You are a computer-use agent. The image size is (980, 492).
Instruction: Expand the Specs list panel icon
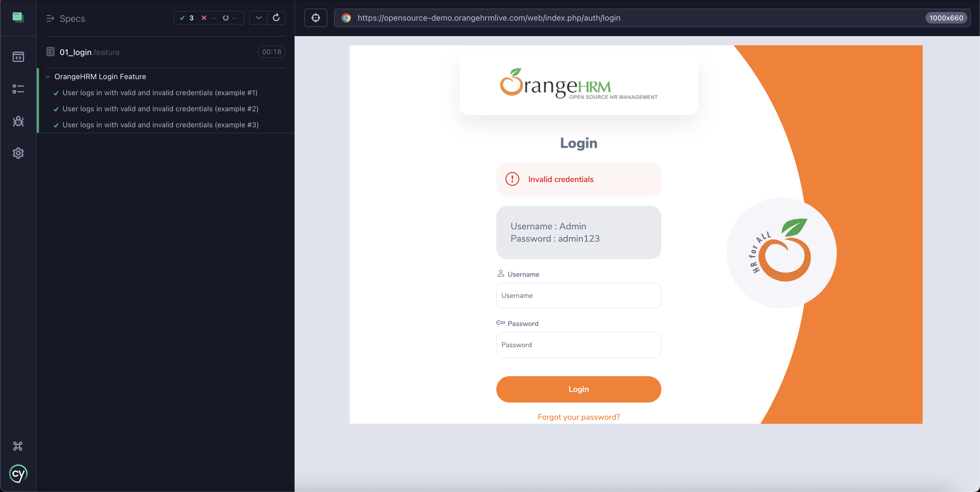tap(50, 18)
